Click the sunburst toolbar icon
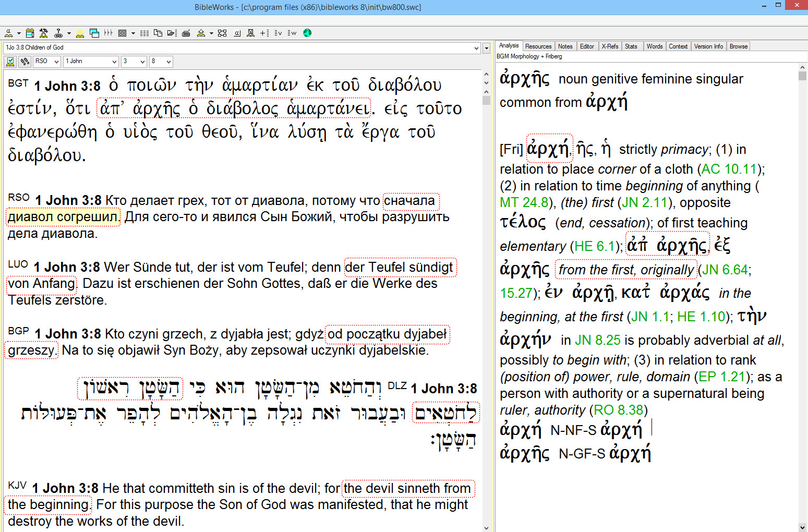The width and height of the screenshot is (808, 532). pyautogui.click(x=80, y=33)
